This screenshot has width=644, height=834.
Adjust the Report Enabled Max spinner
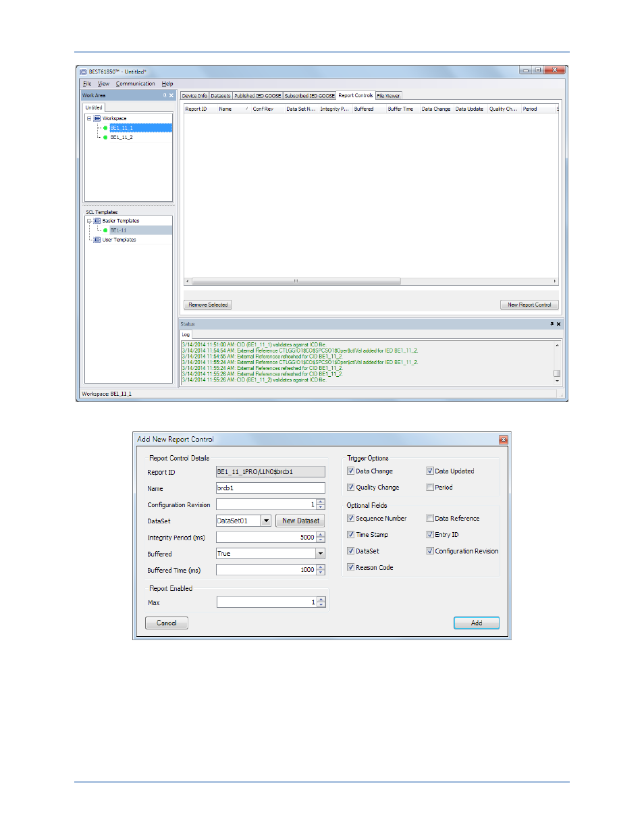pyautogui.click(x=321, y=602)
